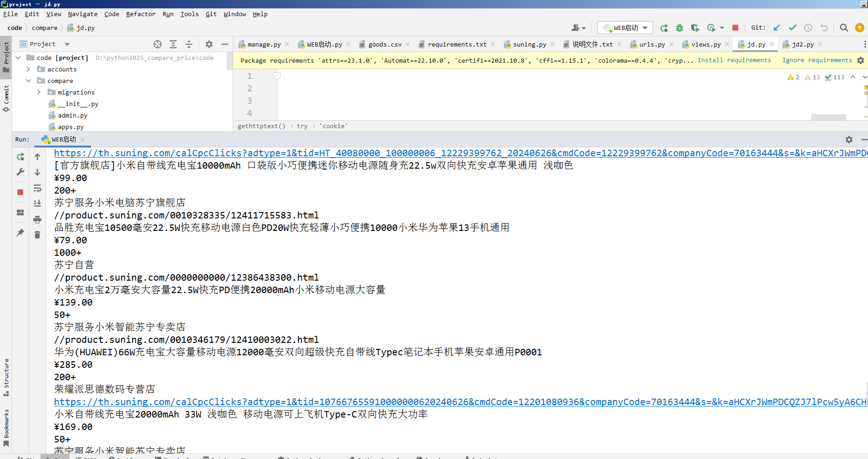Screen dimensions: 868x459
Task: Expand accounts folder
Action: pos(29,69)
